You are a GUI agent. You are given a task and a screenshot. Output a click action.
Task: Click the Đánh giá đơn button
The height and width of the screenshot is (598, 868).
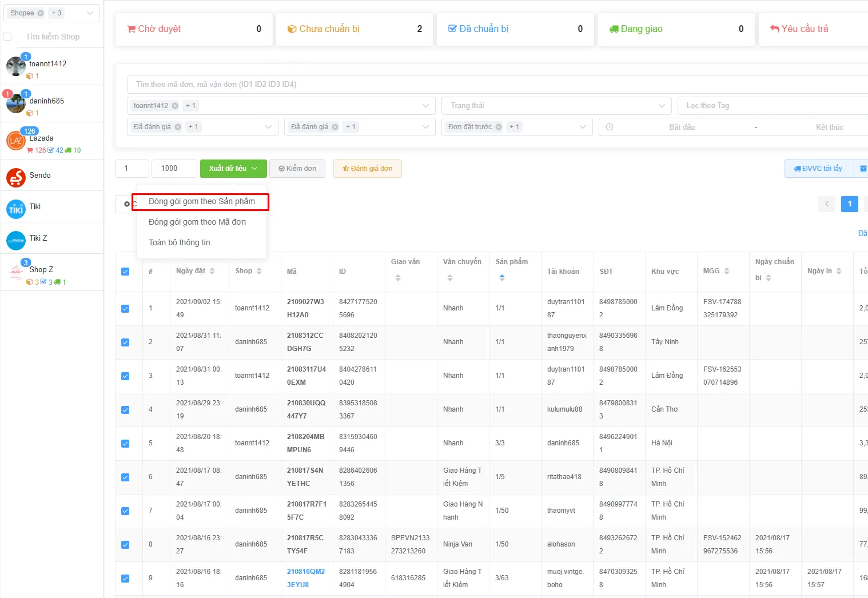pyautogui.click(x=368, y=169)
